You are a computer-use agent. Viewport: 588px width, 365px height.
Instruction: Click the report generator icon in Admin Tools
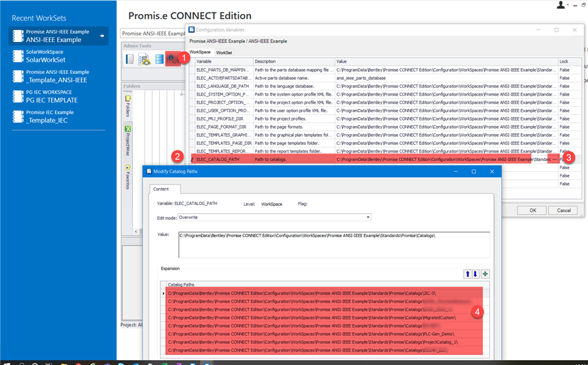coord(144,58)
